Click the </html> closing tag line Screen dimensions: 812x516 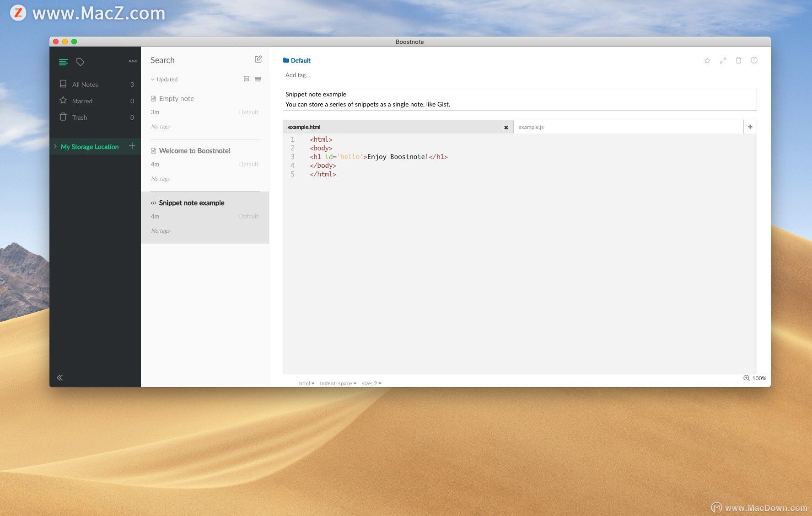tap(323, 174)
